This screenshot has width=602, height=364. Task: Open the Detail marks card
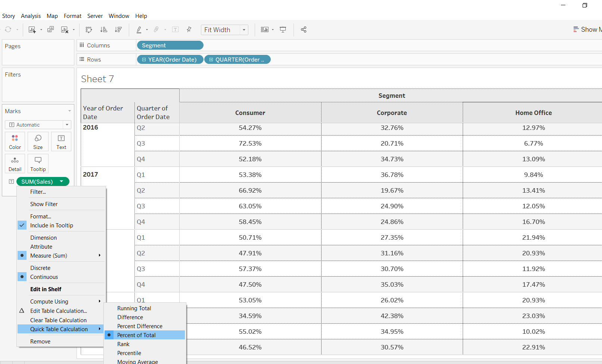[x=15, y=164]
